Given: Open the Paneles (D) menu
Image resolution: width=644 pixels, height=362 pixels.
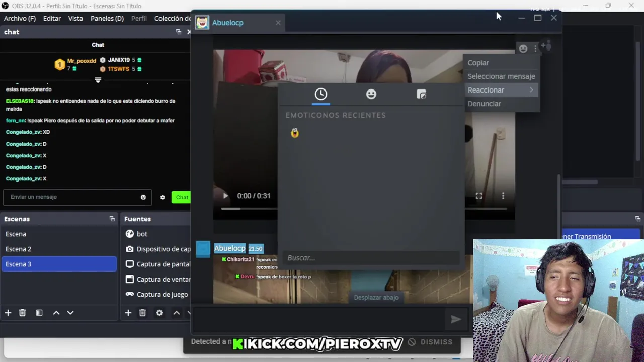Looking at the screenshot, I should (107, 18).
